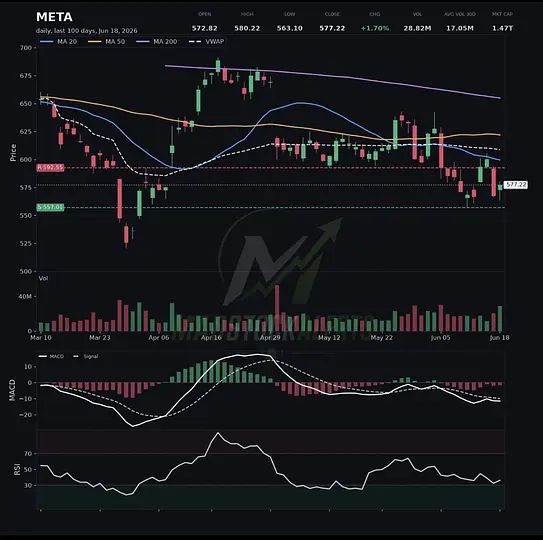The width and height of the screenshot is (543, 540).
Task: Click the Jun 05 date label
Action: coord(441,337)
